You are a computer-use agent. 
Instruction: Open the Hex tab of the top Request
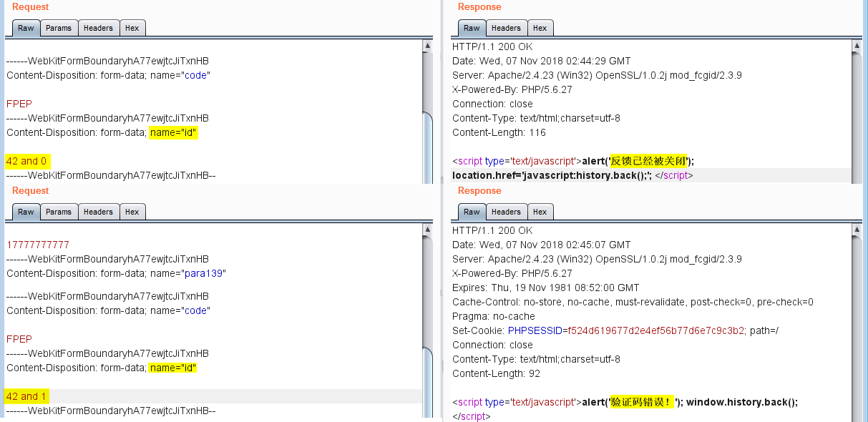point(132,28)
